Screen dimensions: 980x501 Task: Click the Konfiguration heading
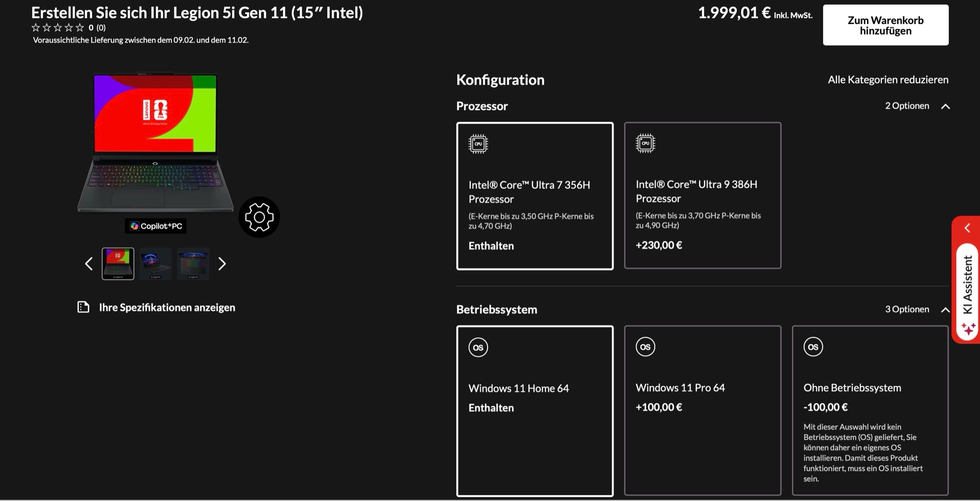pyautogui.click(x=500, y=80)
